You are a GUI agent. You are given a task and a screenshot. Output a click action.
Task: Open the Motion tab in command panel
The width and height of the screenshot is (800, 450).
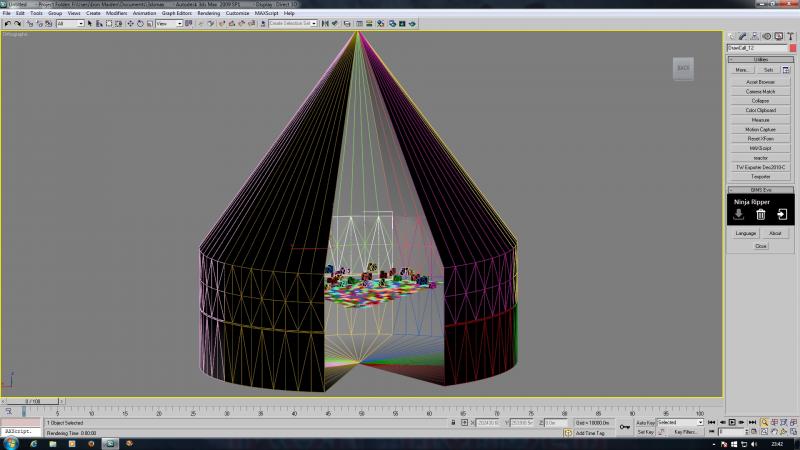[x=767, y=36]
